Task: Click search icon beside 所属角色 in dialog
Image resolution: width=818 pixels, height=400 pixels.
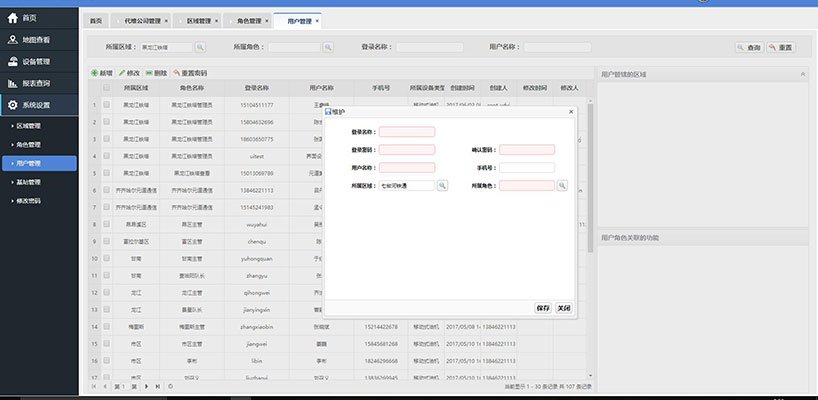Action: pyautogui.click(x=562, y=185)
